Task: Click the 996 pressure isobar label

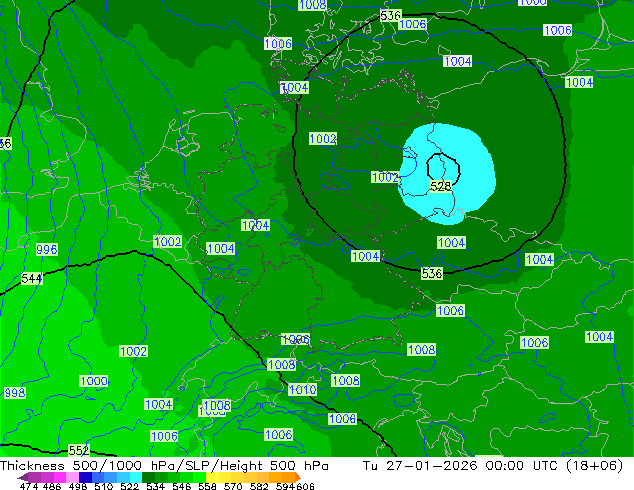Action: [47, 249]
